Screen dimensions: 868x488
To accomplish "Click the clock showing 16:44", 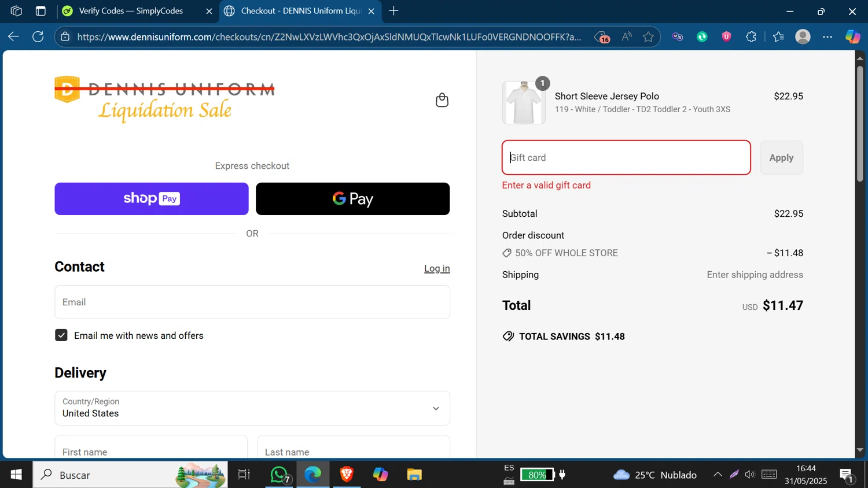I will 806,468.
